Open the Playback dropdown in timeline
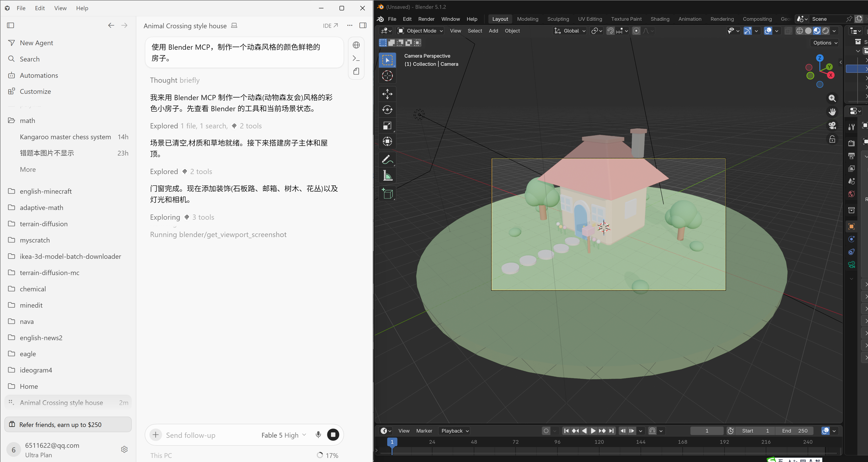This screenshot has width=868, height=462. pyautogui.click(x=455, y=431)
